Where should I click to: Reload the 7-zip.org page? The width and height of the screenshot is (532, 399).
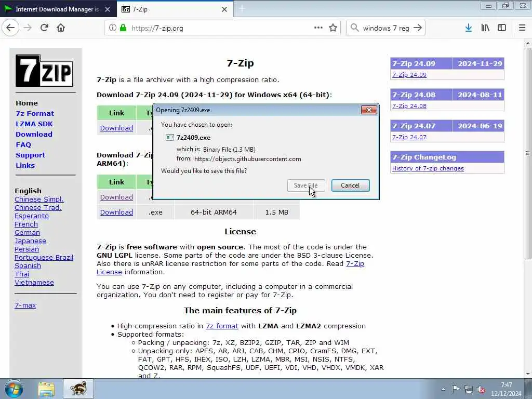tap(44, 28)
